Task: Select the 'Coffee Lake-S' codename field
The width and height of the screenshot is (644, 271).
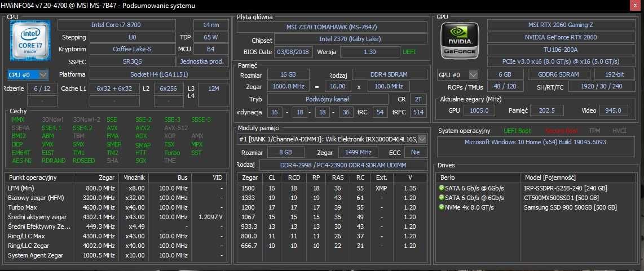Action: pyautogui.click(x=133, y=49)
